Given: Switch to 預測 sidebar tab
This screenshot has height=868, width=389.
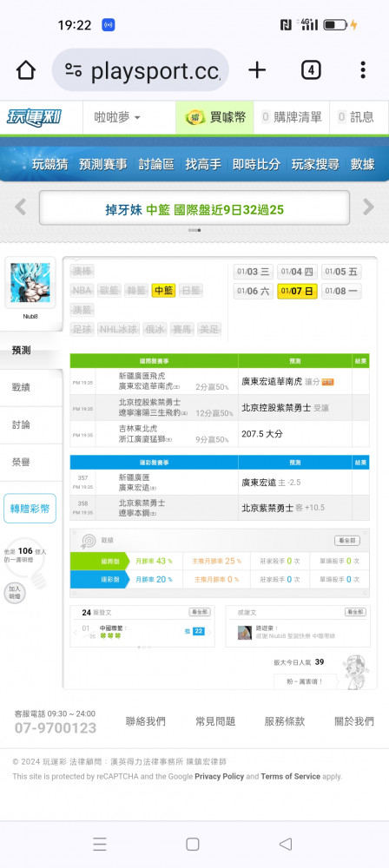Looking at the screenshot, I should click(x=31, y=351).
